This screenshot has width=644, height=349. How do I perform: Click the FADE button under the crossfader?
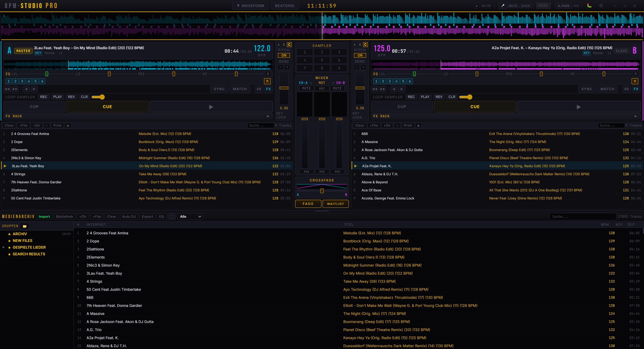(x=308, y=204)
